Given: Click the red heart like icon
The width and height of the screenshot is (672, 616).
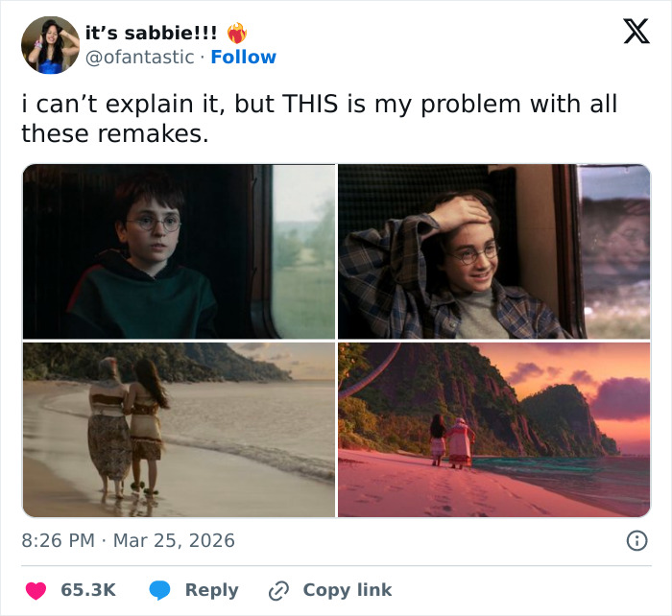Looking at the screenshot, I should 35,590.
